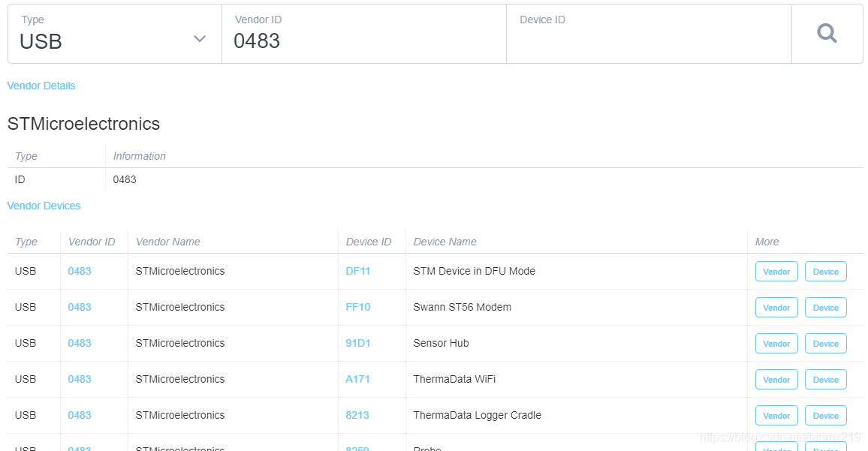Click Vendor button in ThermaData Logger Cradle row
Viewport: 868px width, 451px height.
click(776, 415)
